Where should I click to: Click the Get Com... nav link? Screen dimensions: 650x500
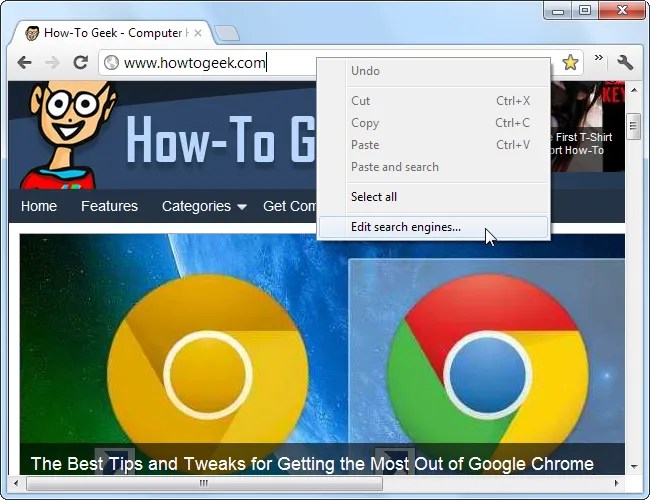pyautogui.click(x=289, y=206)
